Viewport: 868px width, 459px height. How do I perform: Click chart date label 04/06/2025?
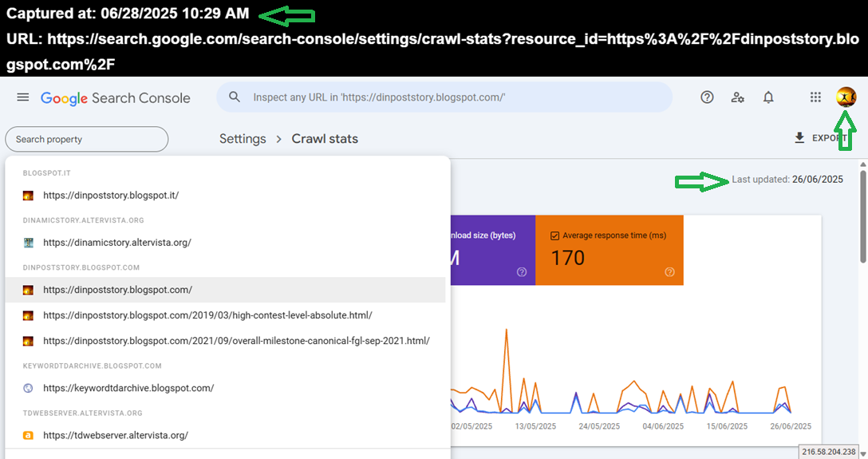click(x=663, y=426)
